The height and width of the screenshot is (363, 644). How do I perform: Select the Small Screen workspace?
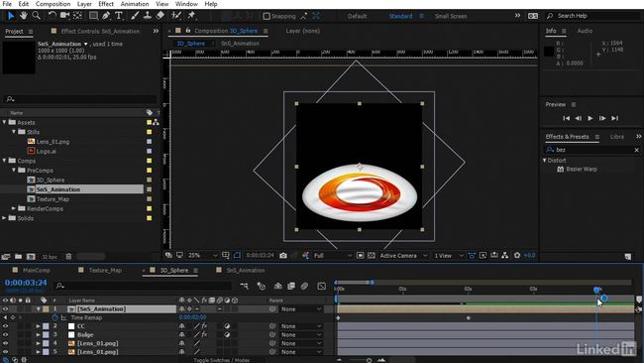[451, 16]
